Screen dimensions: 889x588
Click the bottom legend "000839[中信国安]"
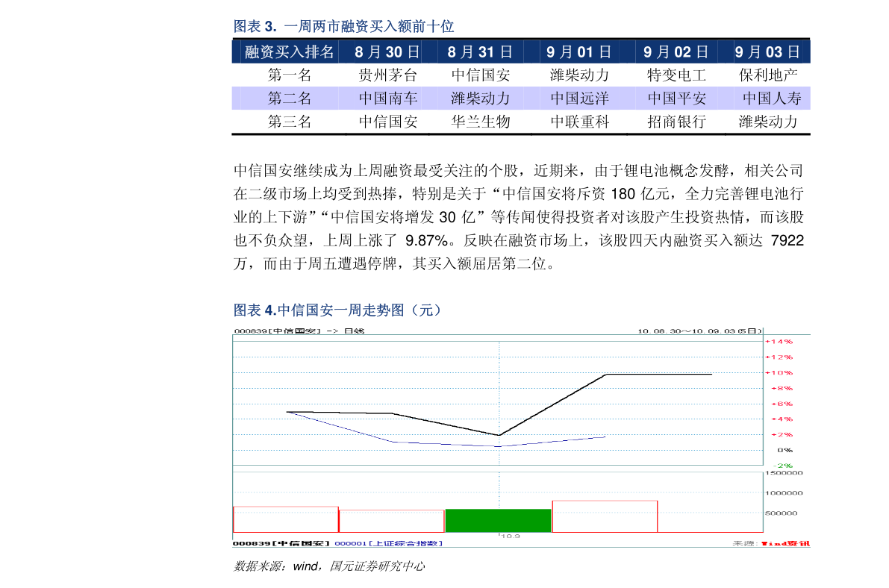(281, 543)
